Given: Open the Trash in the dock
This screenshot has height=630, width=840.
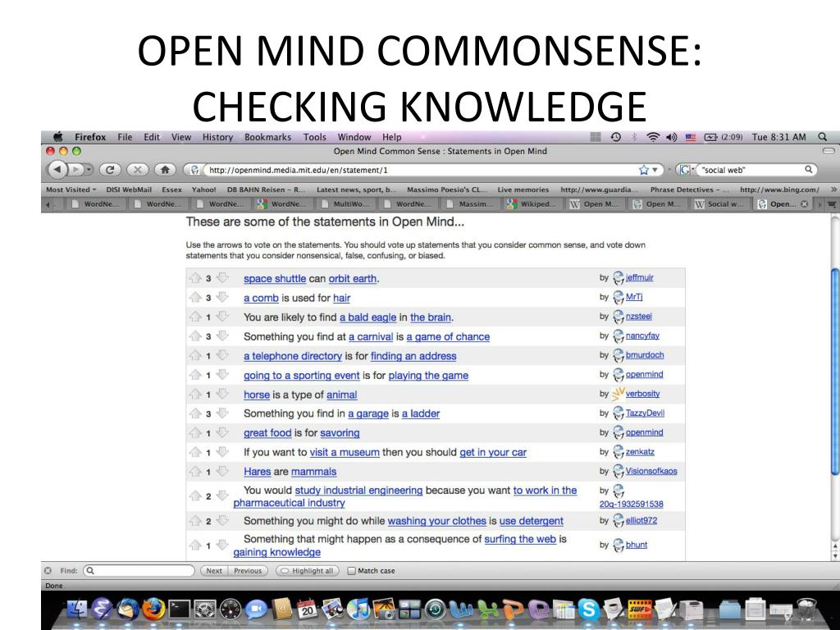Looking at the screenshot, I should (x=806, y=609).
